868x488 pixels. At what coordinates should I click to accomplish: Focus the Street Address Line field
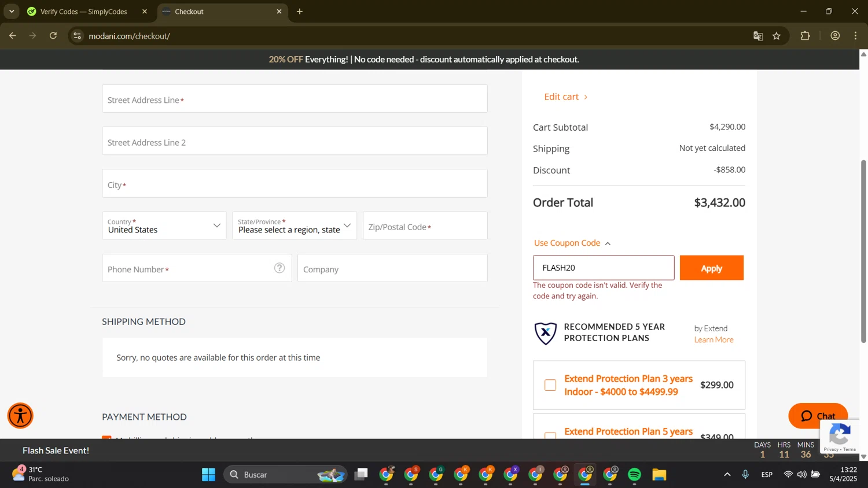(x=295, y=99)
